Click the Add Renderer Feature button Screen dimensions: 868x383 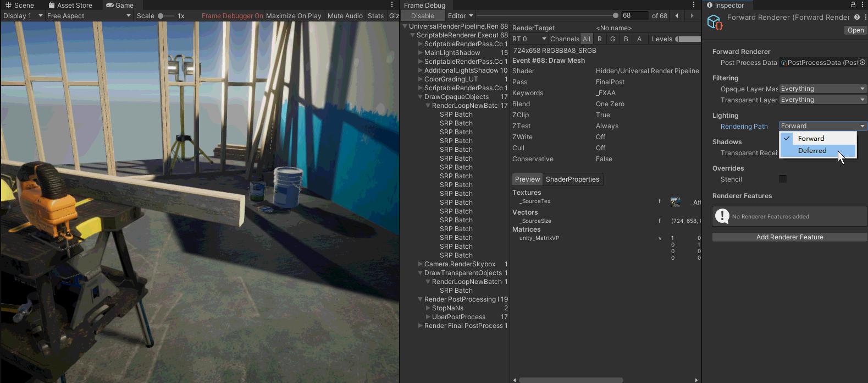(x=789, y=237)
